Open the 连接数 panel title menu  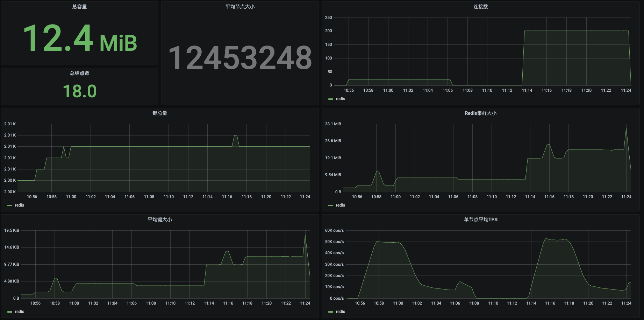(481, 7)
